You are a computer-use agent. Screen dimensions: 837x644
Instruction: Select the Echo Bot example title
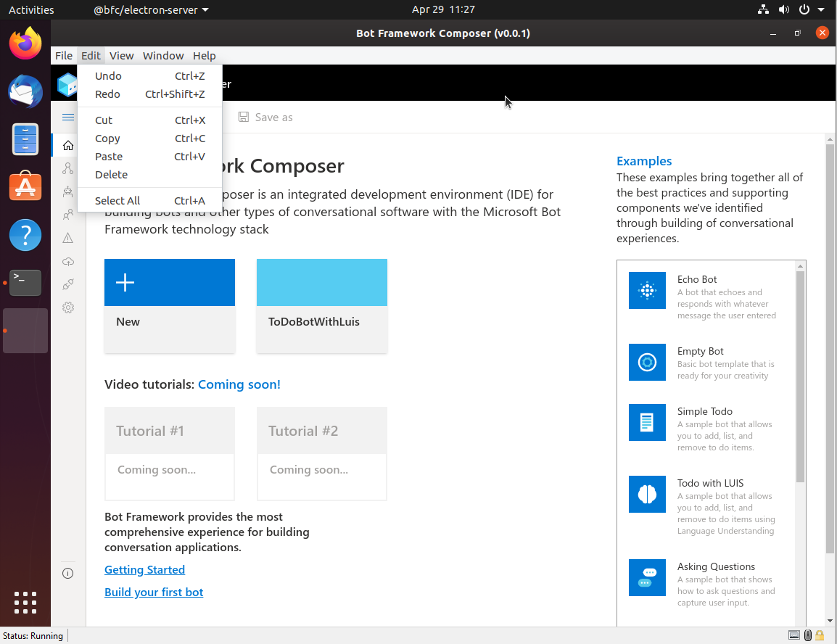click(696, 280)
